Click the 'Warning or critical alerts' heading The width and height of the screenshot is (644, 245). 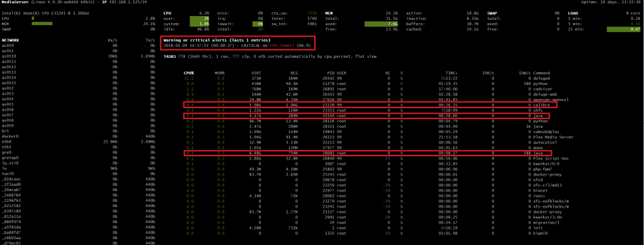[x=217, y=41]
